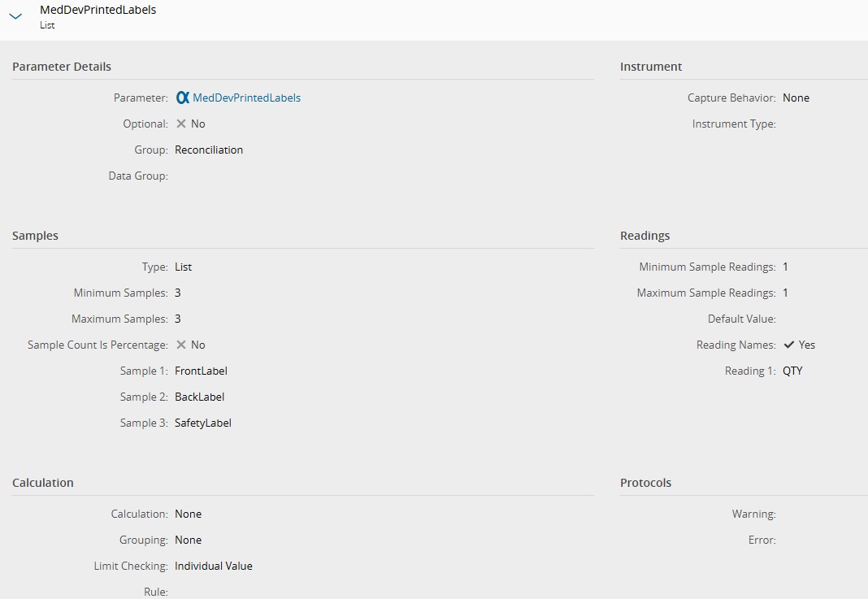Viewport: 868px width, 599px height.
Task: Click the checkmark icon beside Reading Names
Action: point(789,345)
